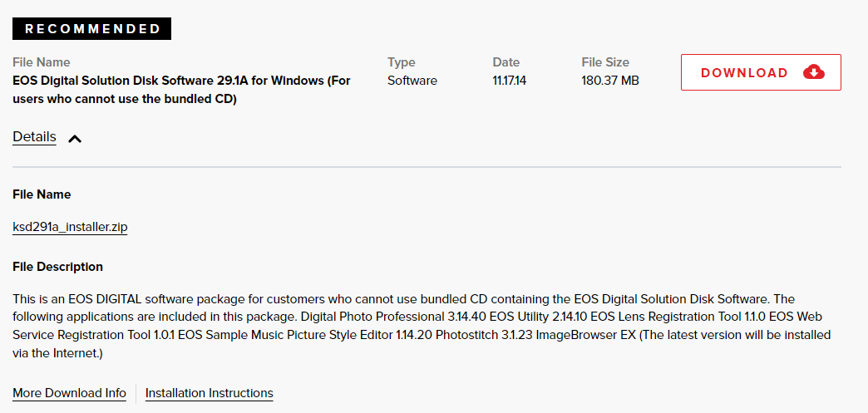Viewport: 868px width, 413px height.
Task: Click the Type column header
Action: point(402,62)
